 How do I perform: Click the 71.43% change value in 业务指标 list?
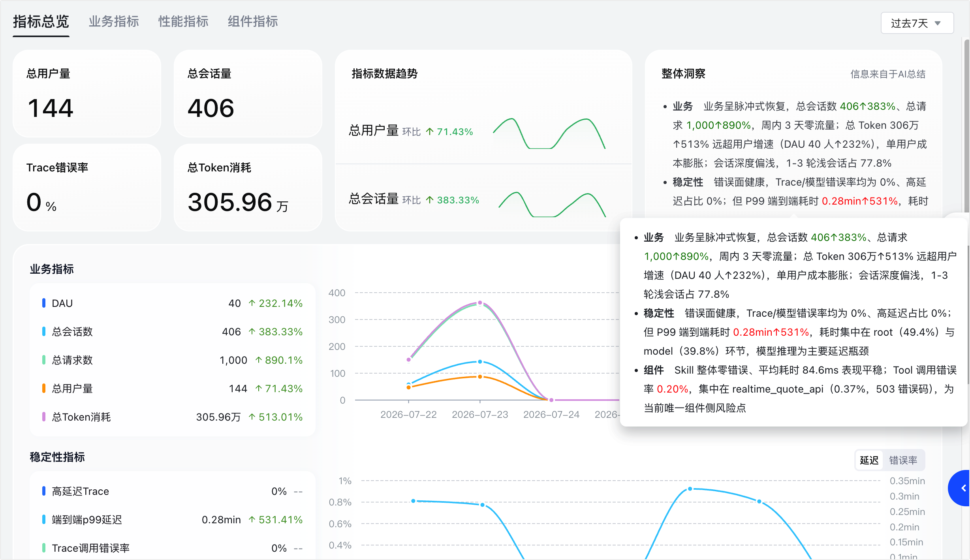coord(284,389)
